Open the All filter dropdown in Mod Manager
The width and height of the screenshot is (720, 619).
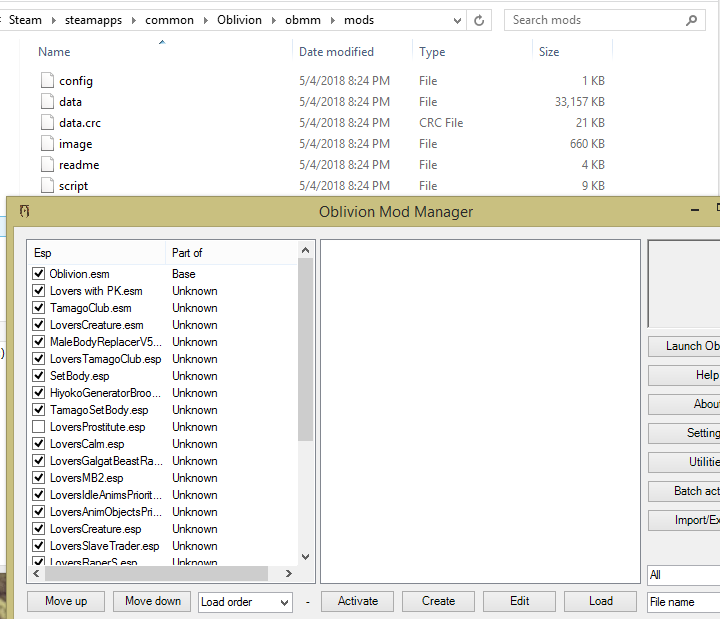(x=683, y=575)
